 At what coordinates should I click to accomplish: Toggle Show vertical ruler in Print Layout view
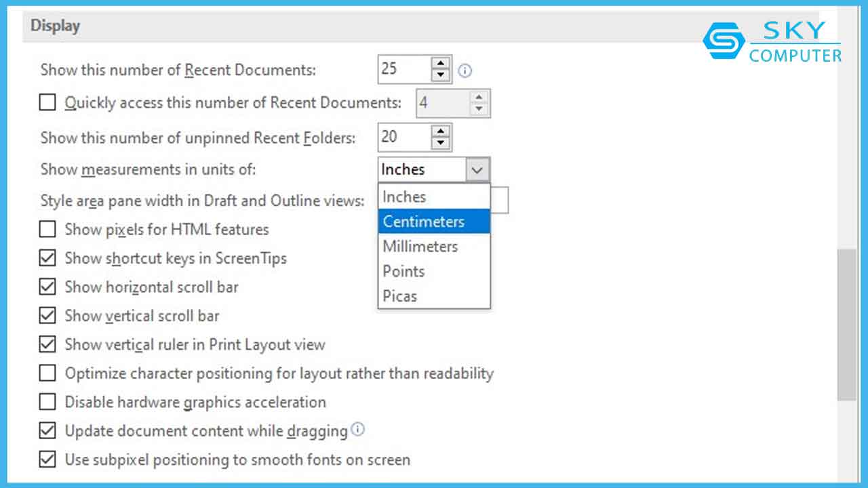(x=47, y=344)
